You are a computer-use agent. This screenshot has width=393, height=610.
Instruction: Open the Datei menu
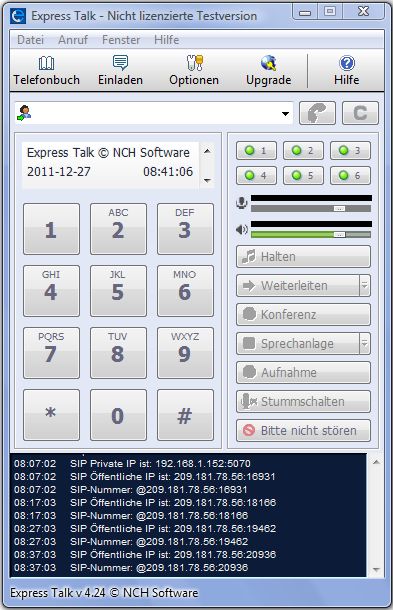(x=30, y=40)
